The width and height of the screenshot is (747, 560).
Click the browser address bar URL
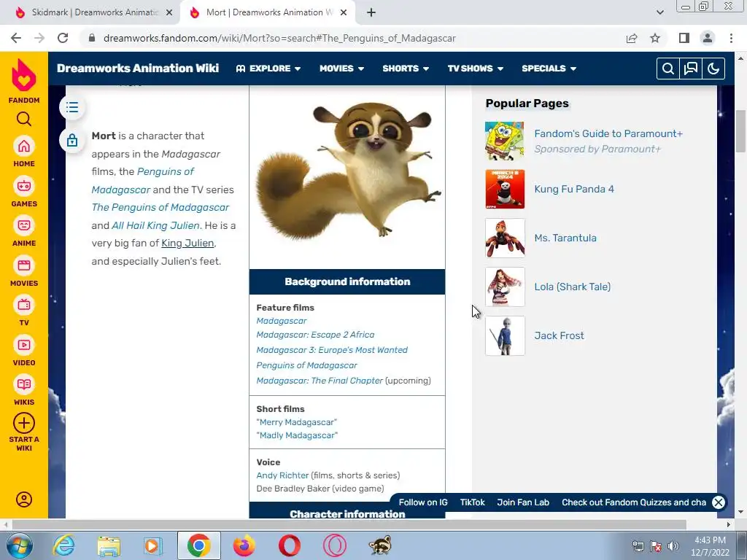coord(279,38)
